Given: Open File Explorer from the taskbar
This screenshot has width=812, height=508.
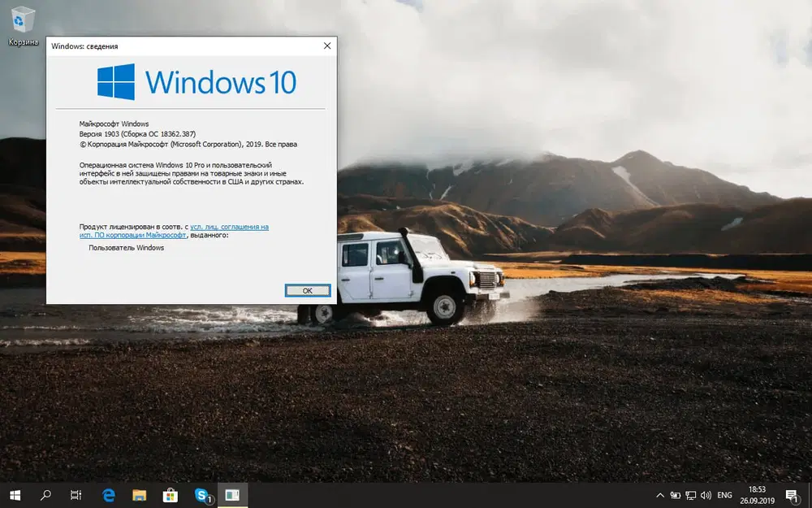Looking at the screenshot, I should click(139, 494).
